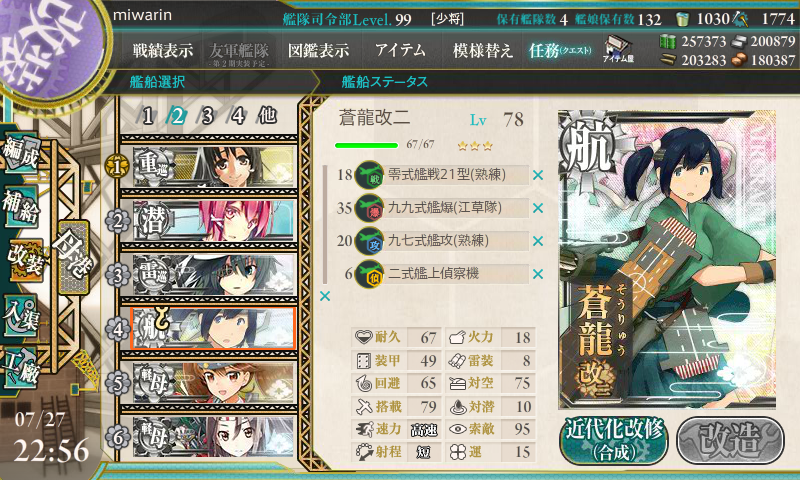
Task: Click the recon icon of 二式艦上偵察機
Action: (x=369, y=274)
